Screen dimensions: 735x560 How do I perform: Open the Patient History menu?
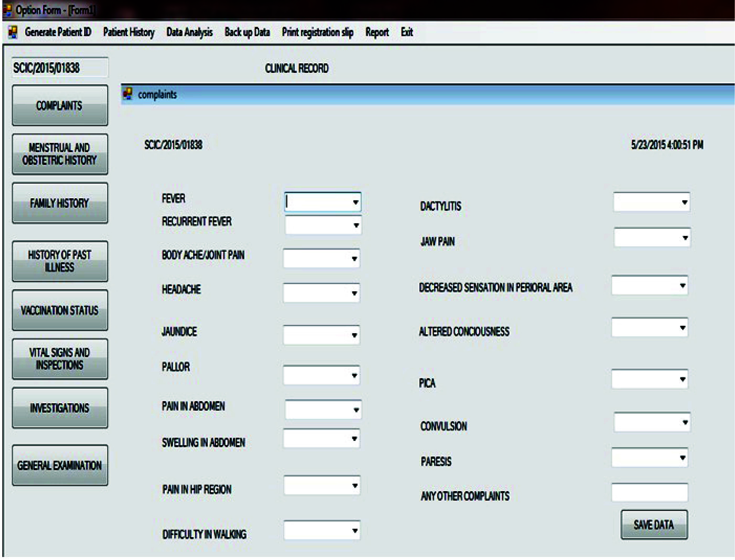pos(129,32)
